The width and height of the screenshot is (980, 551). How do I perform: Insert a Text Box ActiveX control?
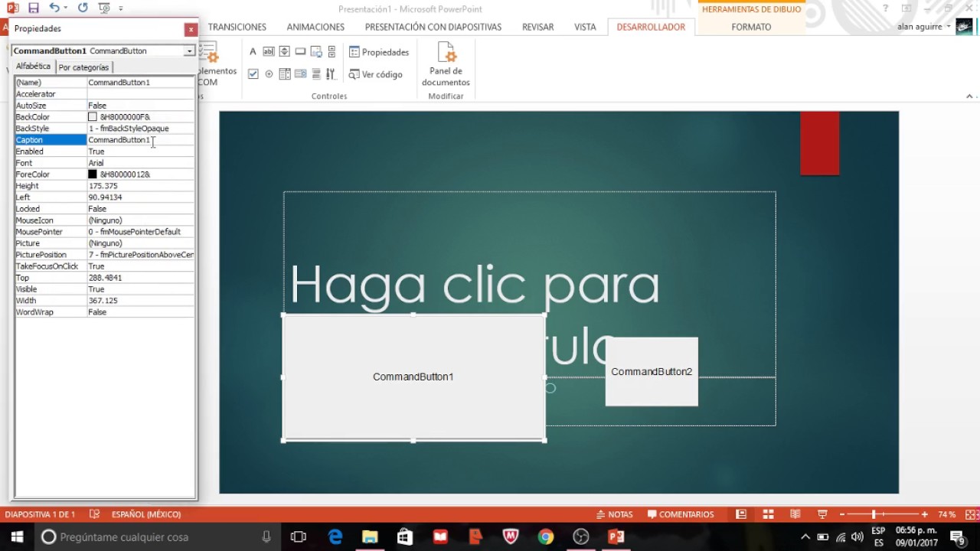(269, 51)
